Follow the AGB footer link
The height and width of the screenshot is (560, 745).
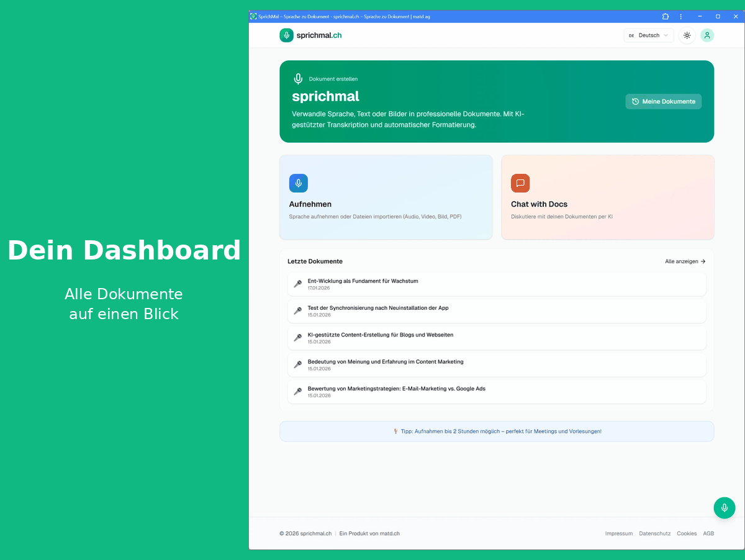pyautogui.click(x=708, y=534)
